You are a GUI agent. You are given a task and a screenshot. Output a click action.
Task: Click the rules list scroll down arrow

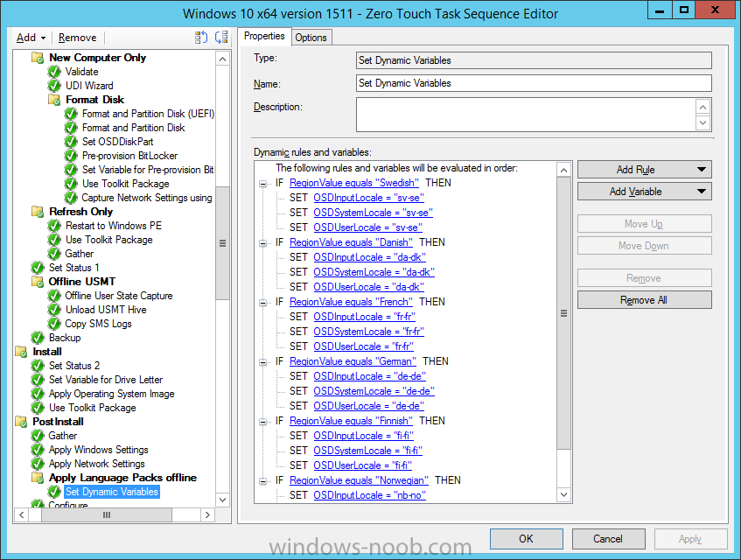[563, 494]
